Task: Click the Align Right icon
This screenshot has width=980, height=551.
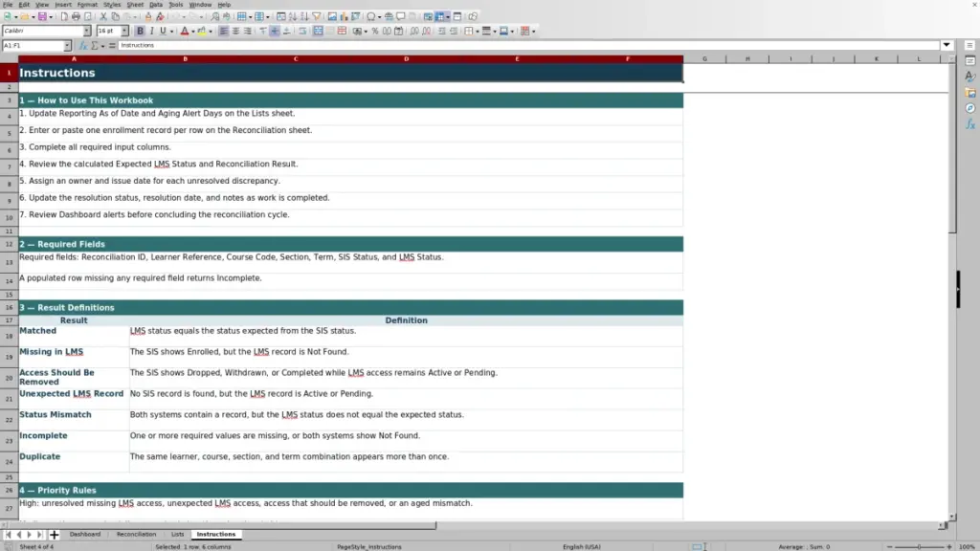Action: pyautogui.click(x=248, y=31)
